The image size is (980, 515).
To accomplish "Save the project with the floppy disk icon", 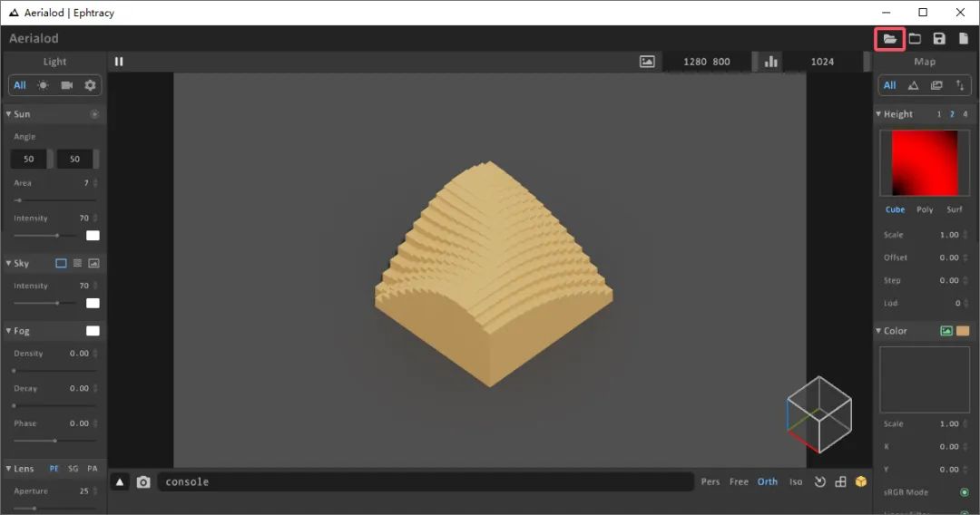I will point(939,39).
